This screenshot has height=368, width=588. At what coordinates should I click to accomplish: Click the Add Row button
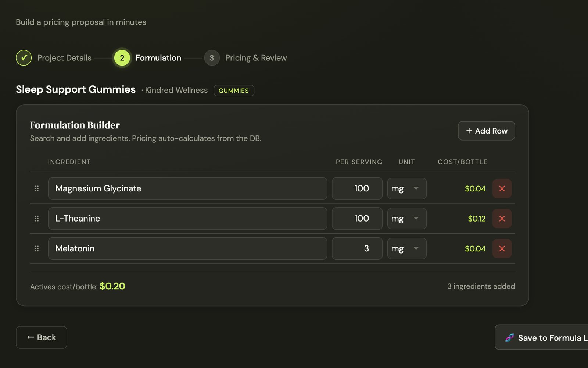pos(486,131)
